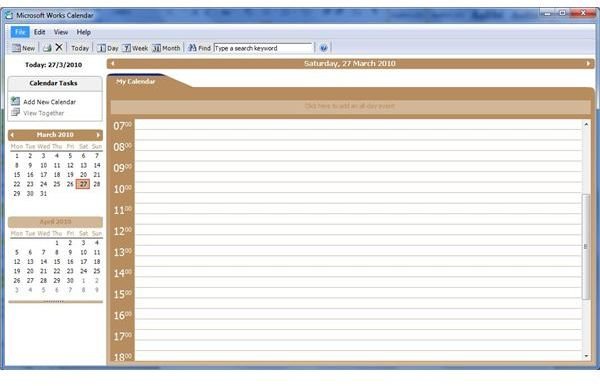
Task: Click the Print toolbar icon
Action: click(x=47, y=48)
